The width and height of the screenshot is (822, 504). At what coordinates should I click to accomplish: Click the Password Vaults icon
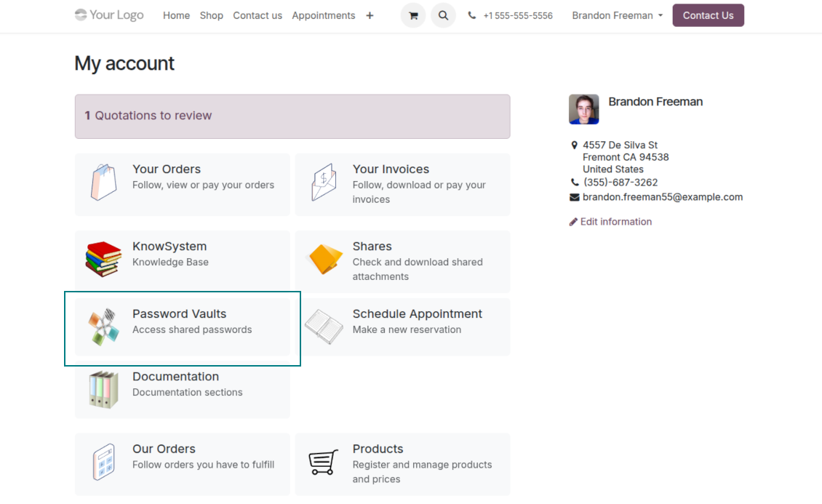(x=103, y=327)
